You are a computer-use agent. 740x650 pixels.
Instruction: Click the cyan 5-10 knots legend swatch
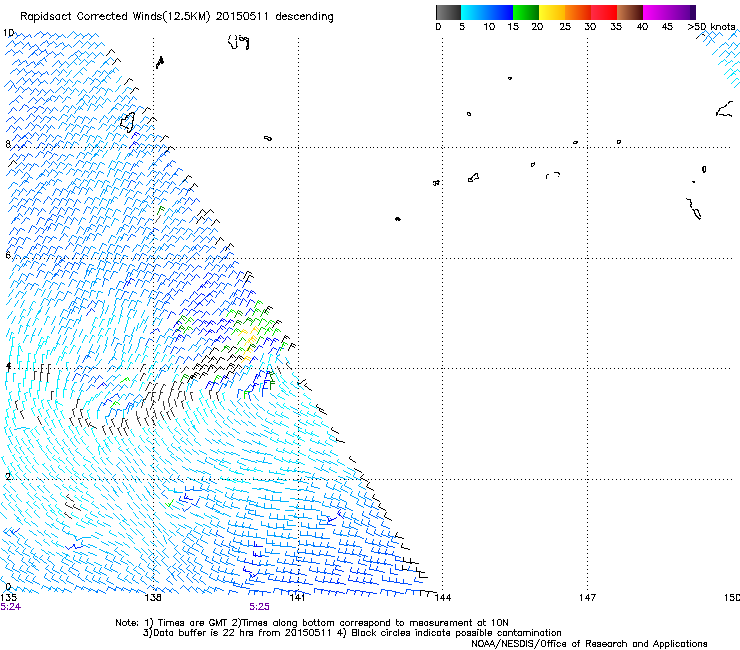[474, 12]
